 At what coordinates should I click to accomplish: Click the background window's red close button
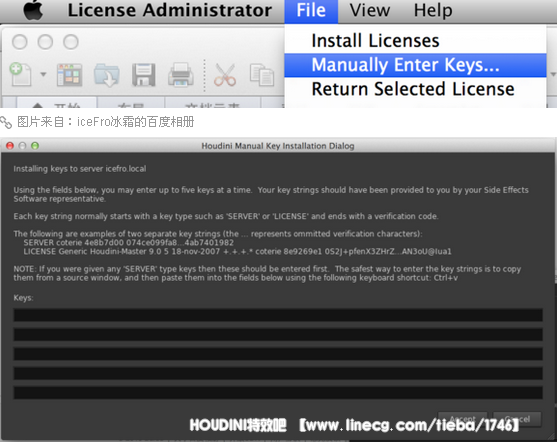tap(20, 42)
